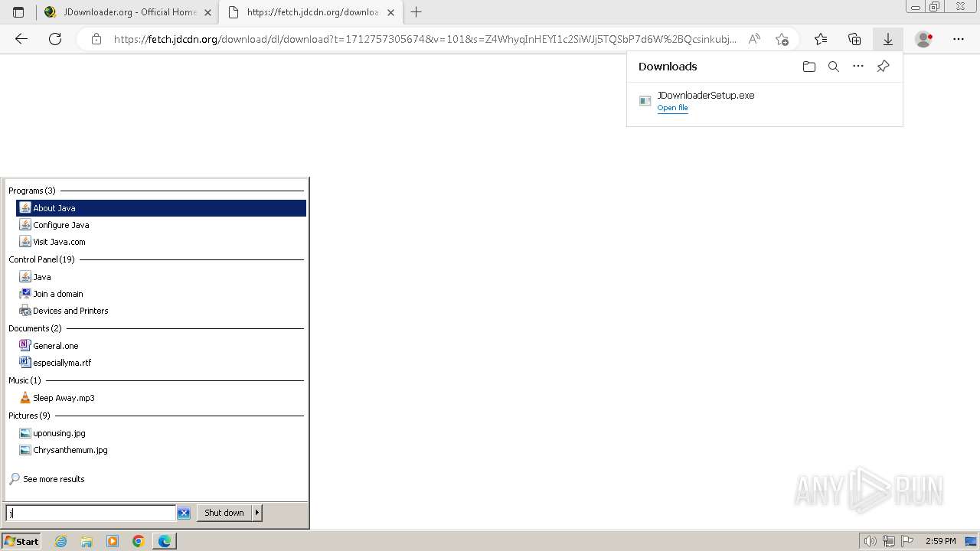This screenshot has width=980, height=551.
Task: Add this page to favorites star
Action: click(x=782, y=39)
